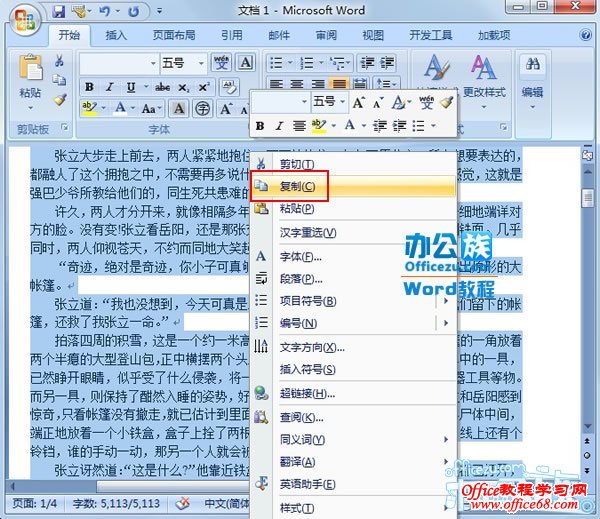Viewport: 600px width, 519px height.
Task: Click grow font icon in ribbon
Action: point(226,109)
